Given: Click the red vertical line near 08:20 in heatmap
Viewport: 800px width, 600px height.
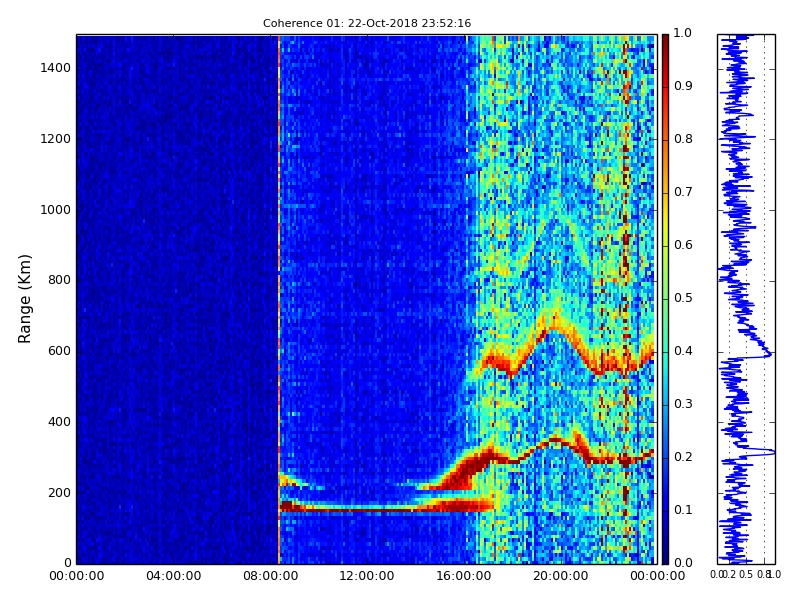Looking at the screenshot, I should [x=279, y=299].
